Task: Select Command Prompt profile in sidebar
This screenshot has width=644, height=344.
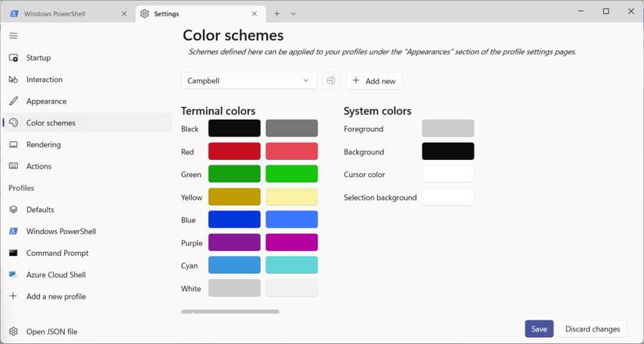Action: (57, 253)
